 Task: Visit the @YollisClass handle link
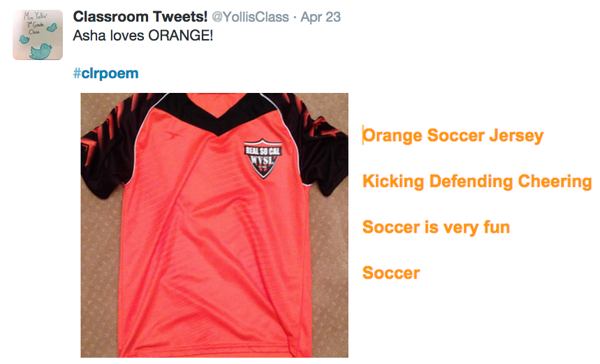251,17
